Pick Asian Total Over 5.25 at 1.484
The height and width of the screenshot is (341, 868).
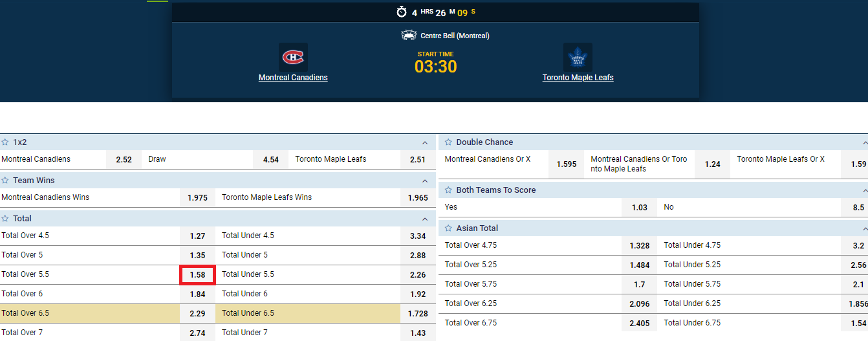640,265
